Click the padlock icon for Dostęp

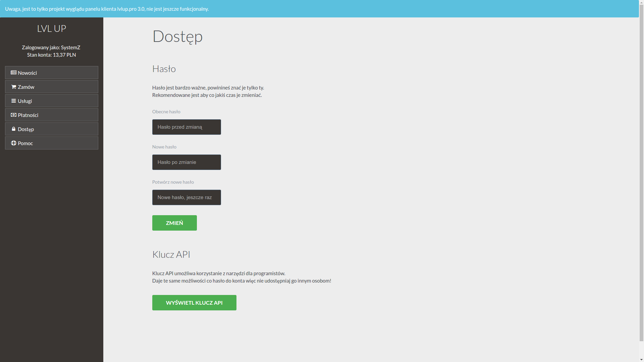pos(14,129)
